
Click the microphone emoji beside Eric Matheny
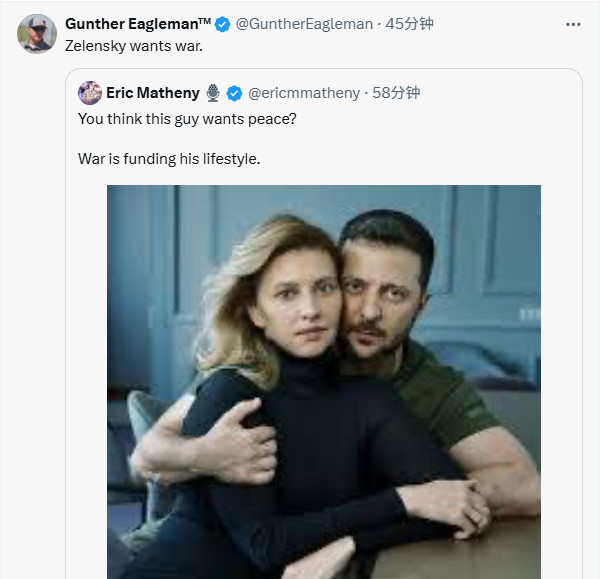(213, 93)
